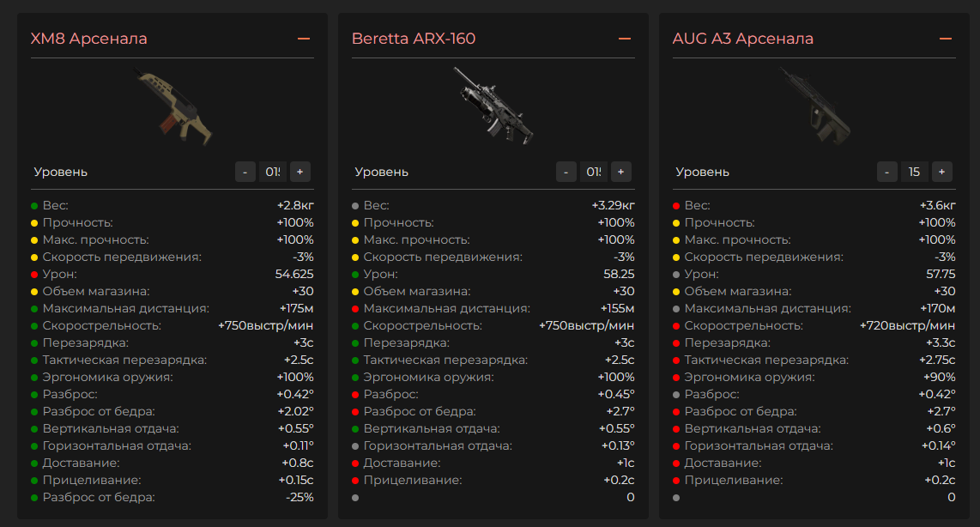Screen dimensions: 980x527
Task: Click the AUG A3 Арсенала weapon image
Action: (x=815, y=106)
